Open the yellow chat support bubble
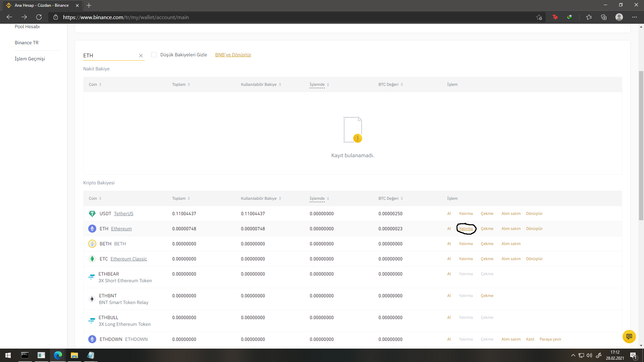Viewport: 644px width, 362px height. click(x=629, y=336)
